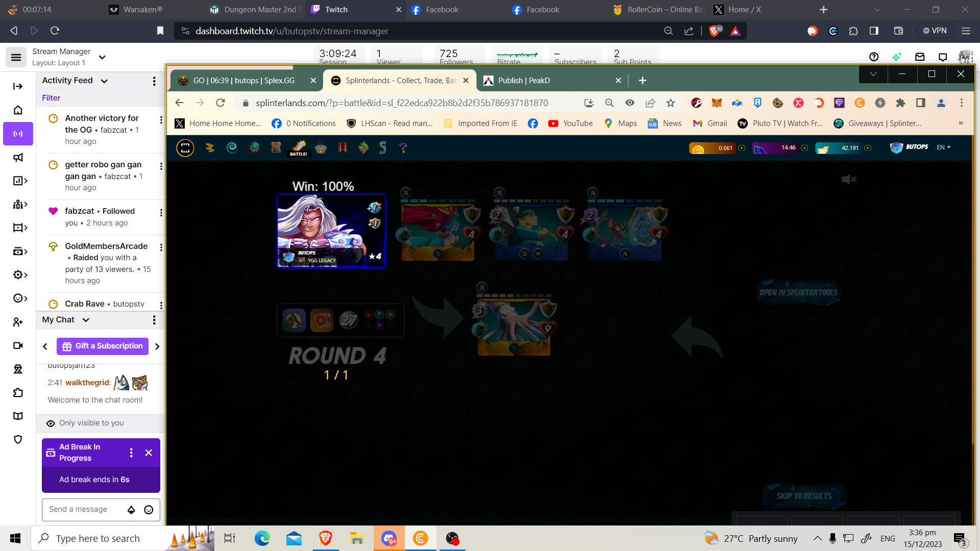
Task: Open the Twitch dashboard hamburger menu
Action: [16, 57]
